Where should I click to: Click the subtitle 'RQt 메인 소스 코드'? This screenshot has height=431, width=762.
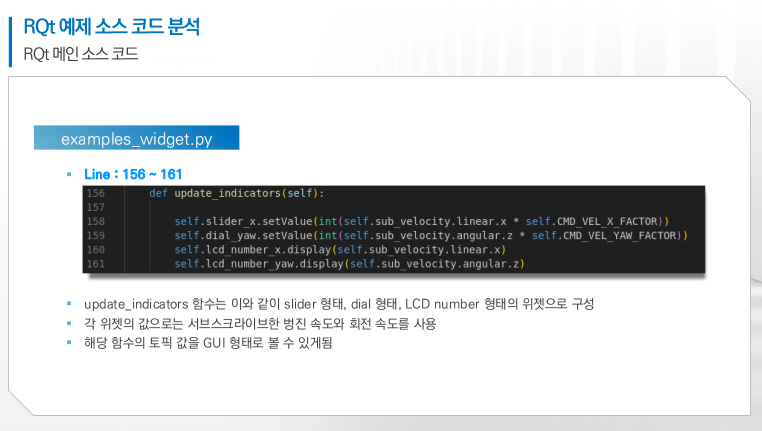coord(81,53)
